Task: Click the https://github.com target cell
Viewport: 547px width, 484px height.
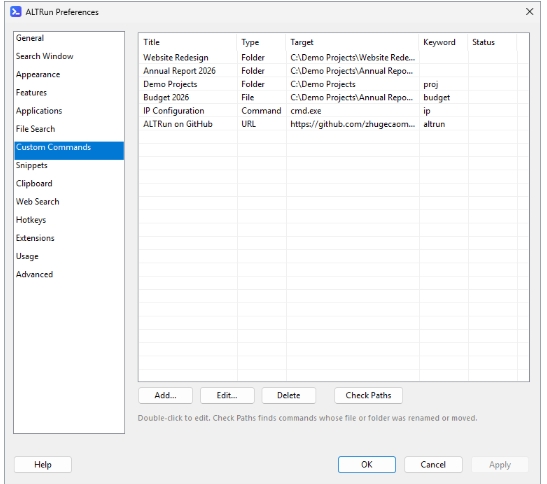Action: [353, 124]
